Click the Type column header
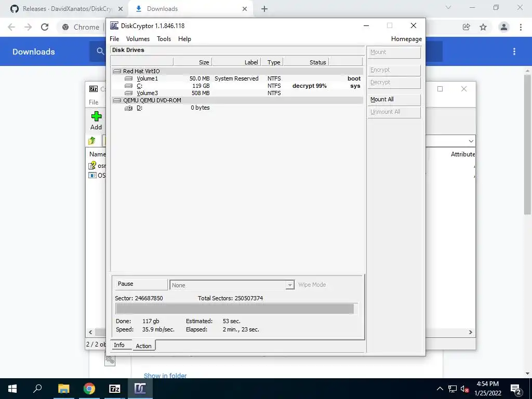532x399 pixels. coord(272,62)
